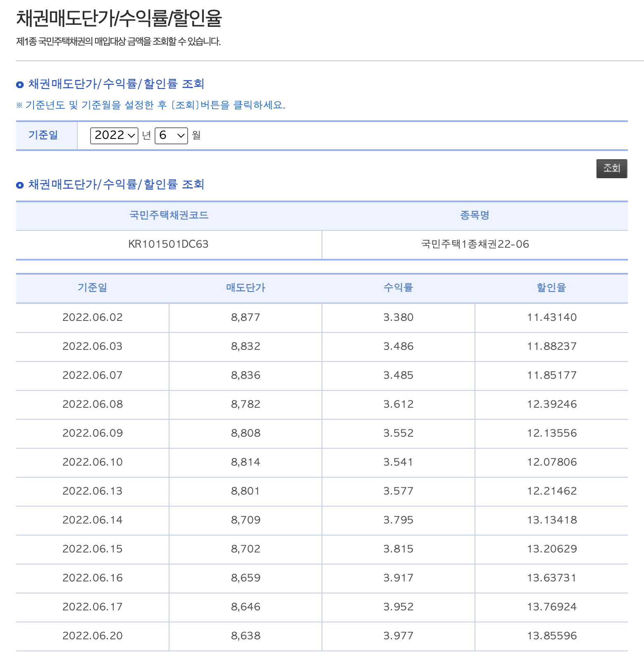The image size is (644, 660).
Task: Click yield value 3.541
Action: coord(398,462)
